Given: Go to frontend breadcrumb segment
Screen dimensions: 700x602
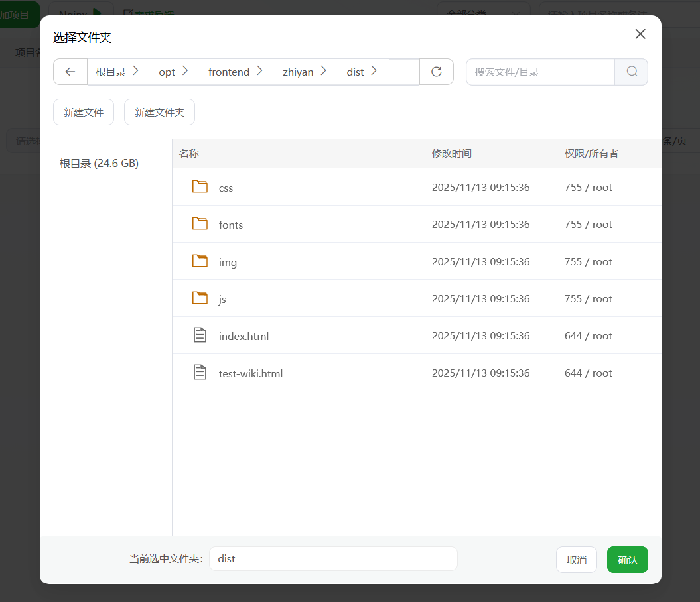Looking at the screenshot, I should coord(229,72).
